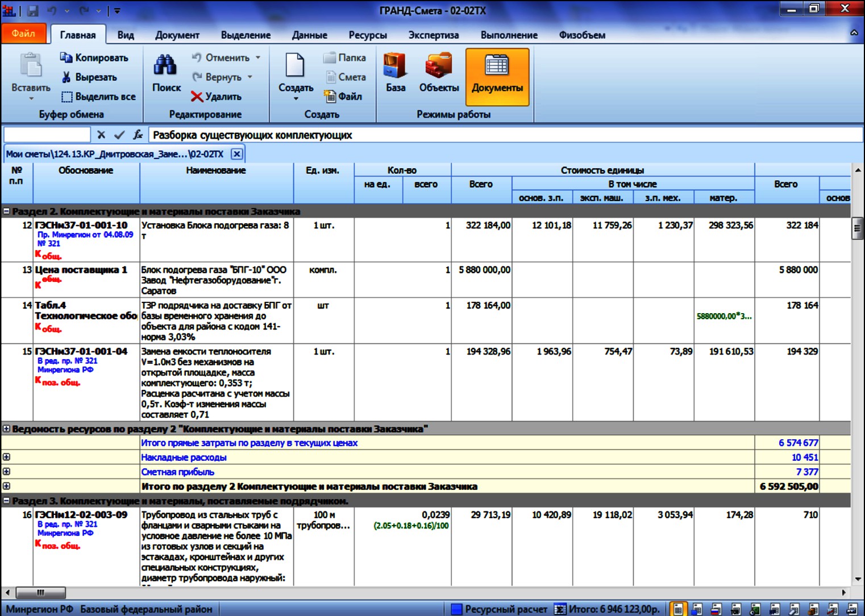Switch to the Документ ribbon tab
The width and height of the screenshot is (865, 616).
click(177, 35)
